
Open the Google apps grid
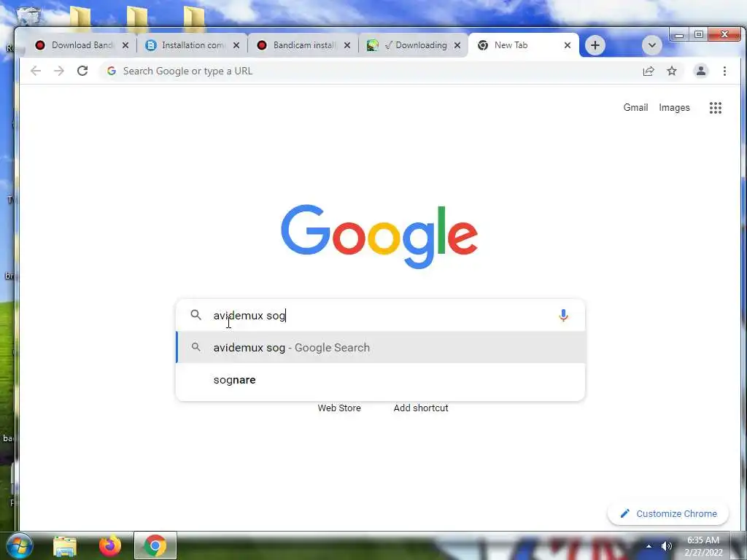tap(716, 108)
